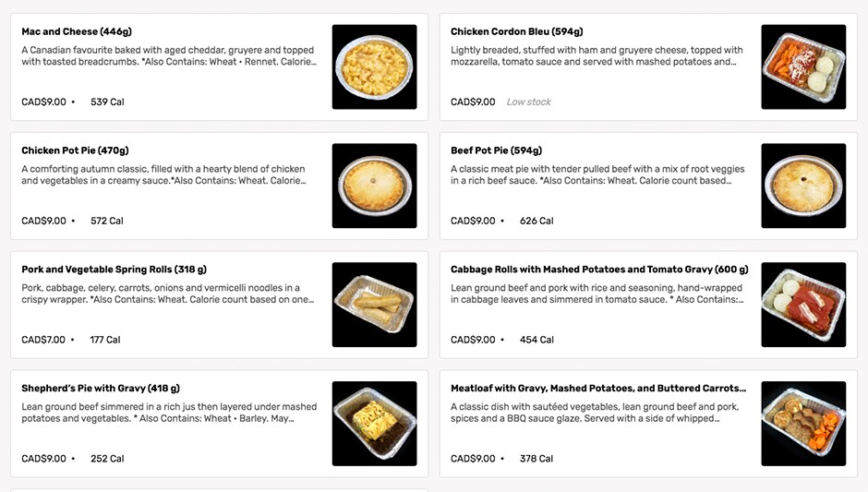This screenshot has height=492, width=868.
Task: Open the Pork and Vegetable Spring Rolls photo
Action: pyautogui.click(x=374, y=305)
